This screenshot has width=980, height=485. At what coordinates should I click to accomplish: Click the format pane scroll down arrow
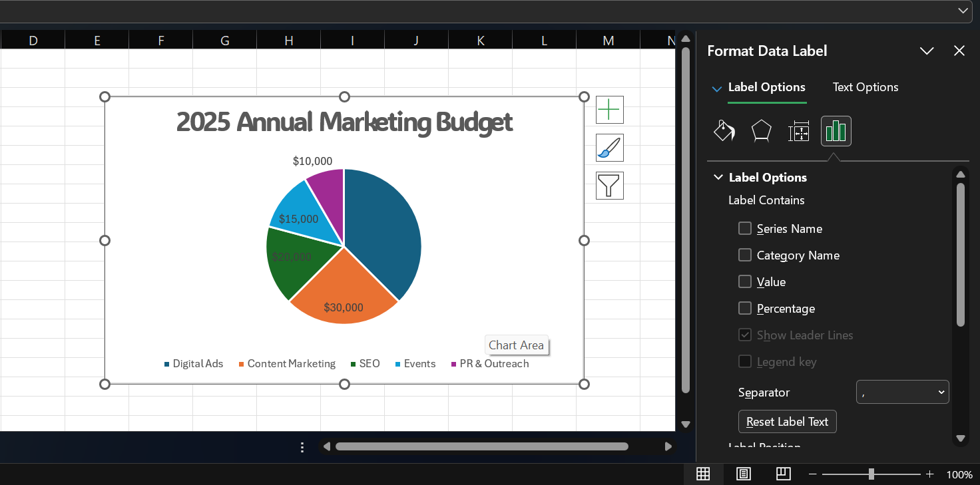(960, 438)
